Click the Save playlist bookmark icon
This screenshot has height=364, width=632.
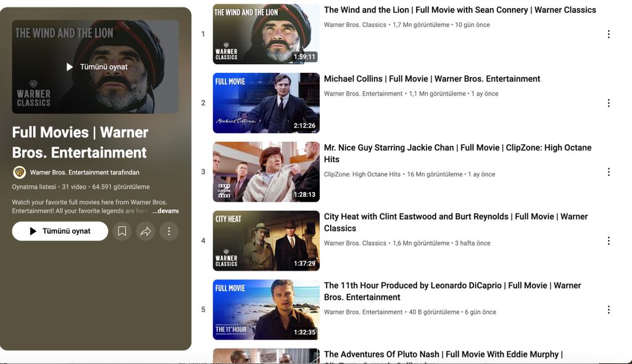point(122,231)
